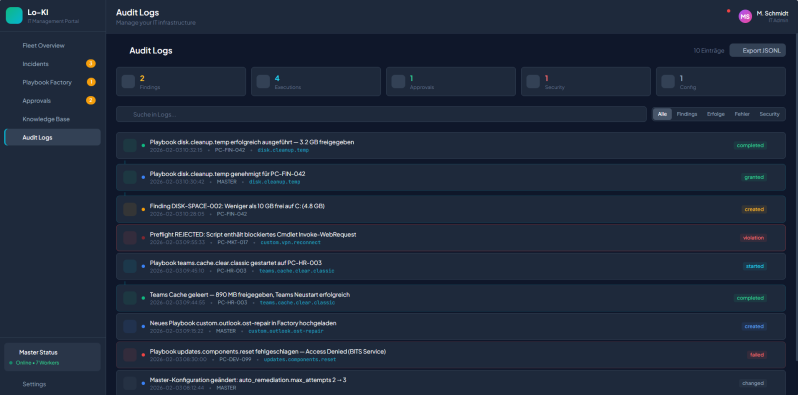Go to Incidents in the sidebar

coord(52,64)
